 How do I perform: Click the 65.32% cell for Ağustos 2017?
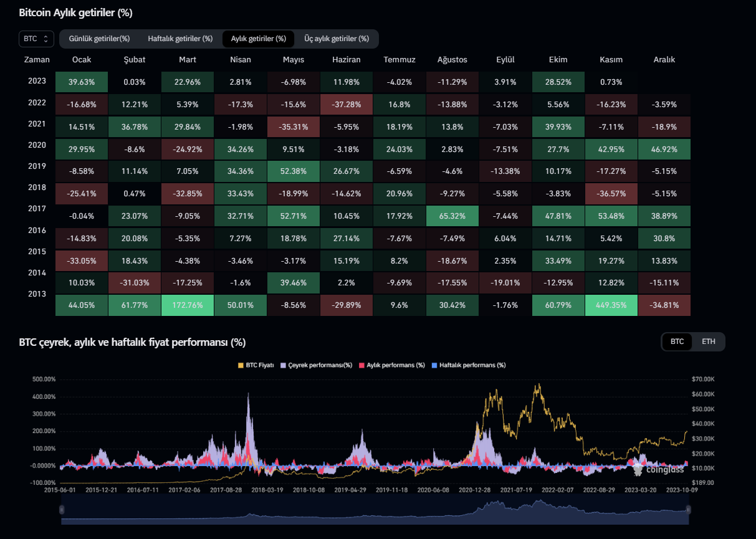point(452,217)
